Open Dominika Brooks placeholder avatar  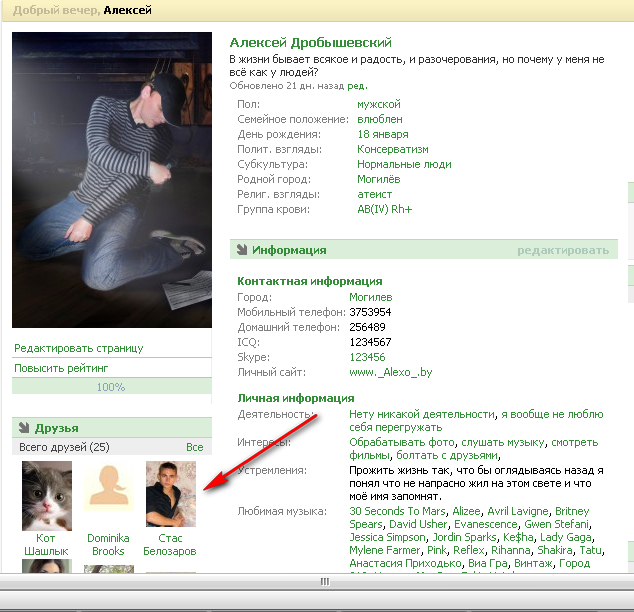pyautogui.click(x=109, y=486)
